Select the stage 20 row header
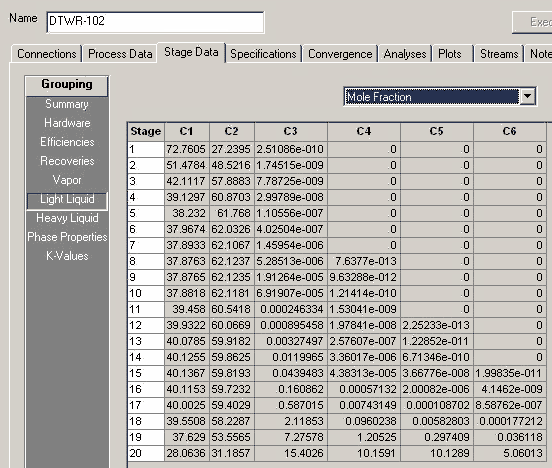552x468 pixels. click(x=146, y=453)
